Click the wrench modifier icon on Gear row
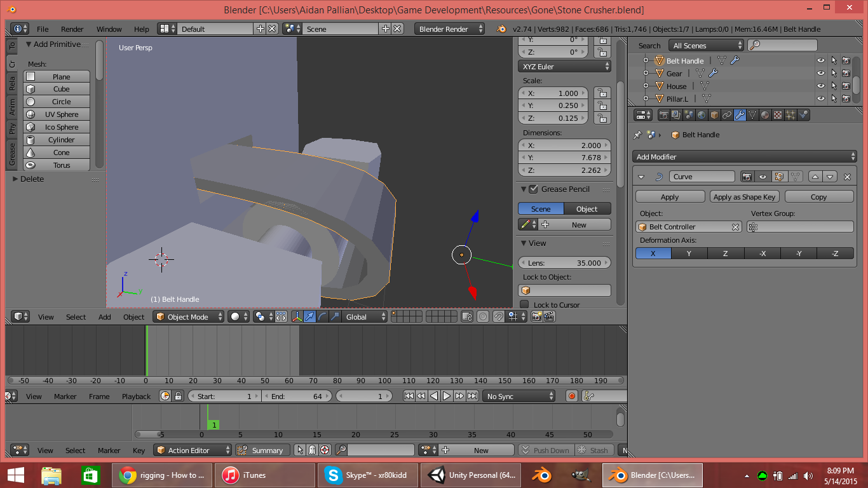 point(714,74)
